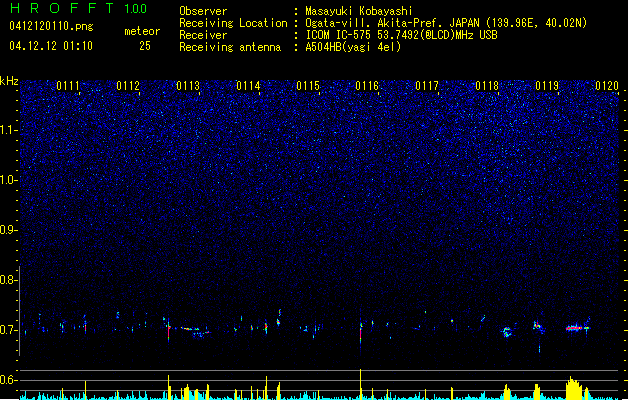This screenshot has height=400, width=629.
Task: Click the widest yellow amplitude peak after 0119
Action: click(x=574, y=388)
